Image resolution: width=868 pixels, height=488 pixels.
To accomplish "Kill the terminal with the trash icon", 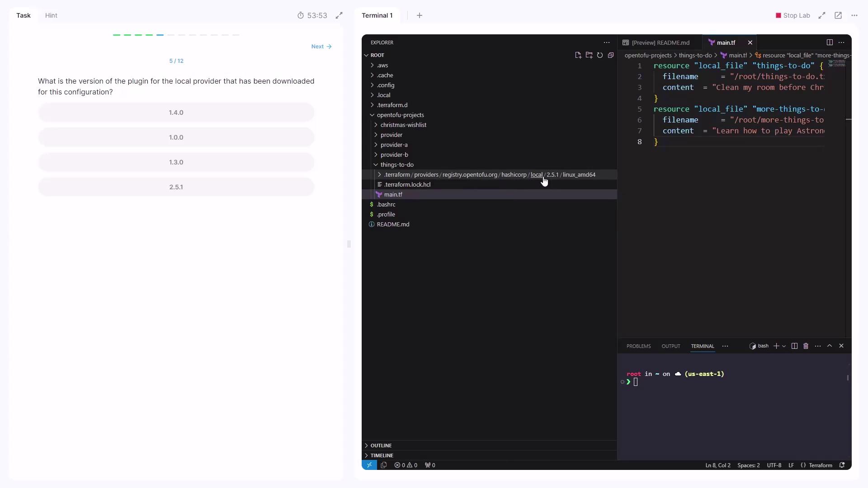I will pos(806,346).
